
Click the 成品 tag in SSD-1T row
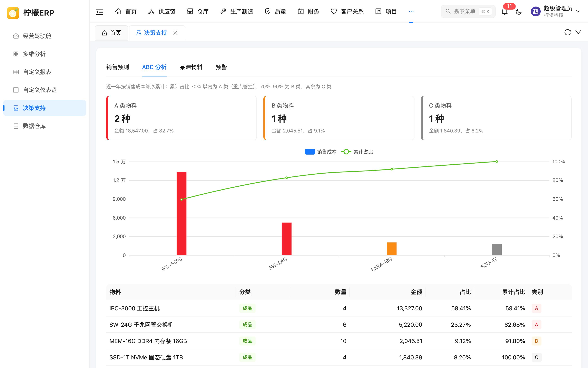(x=247, y=357)
